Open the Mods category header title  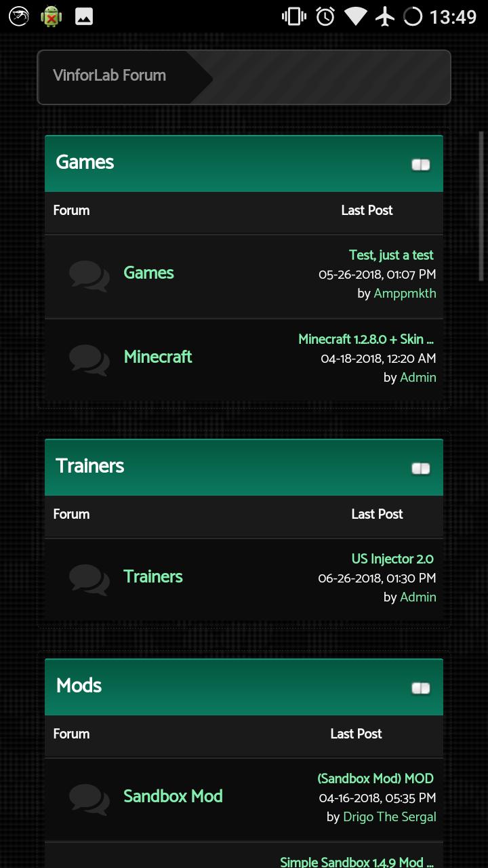pyautogui.click(x=79, y=686)
